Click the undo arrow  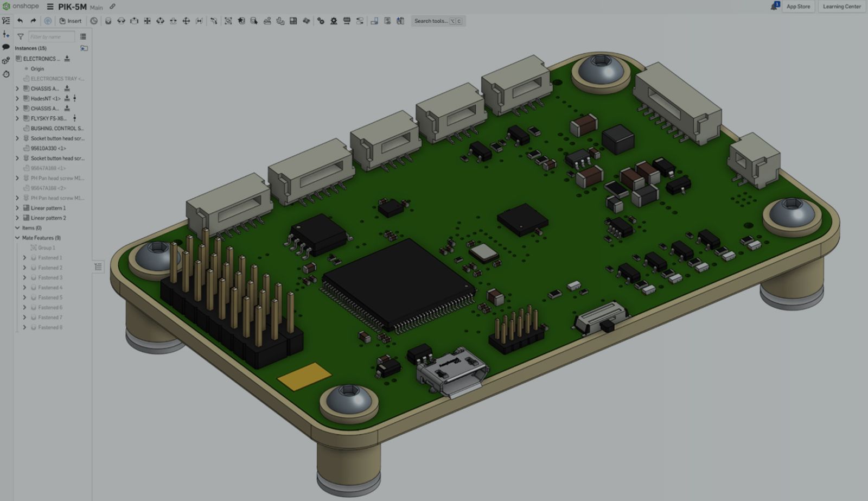[x=20, y=21]
